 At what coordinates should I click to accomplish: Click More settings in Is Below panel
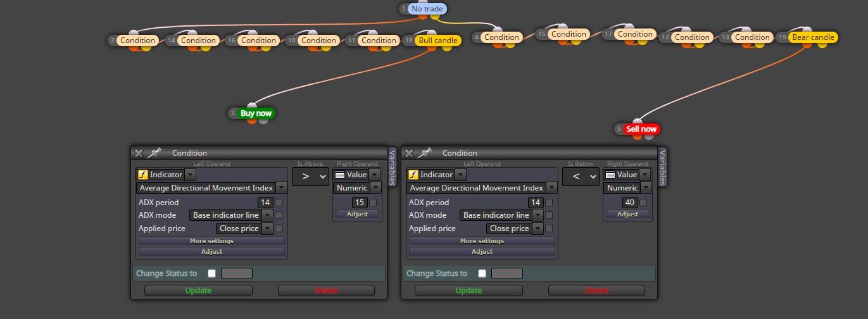click(x=482, y=241)
